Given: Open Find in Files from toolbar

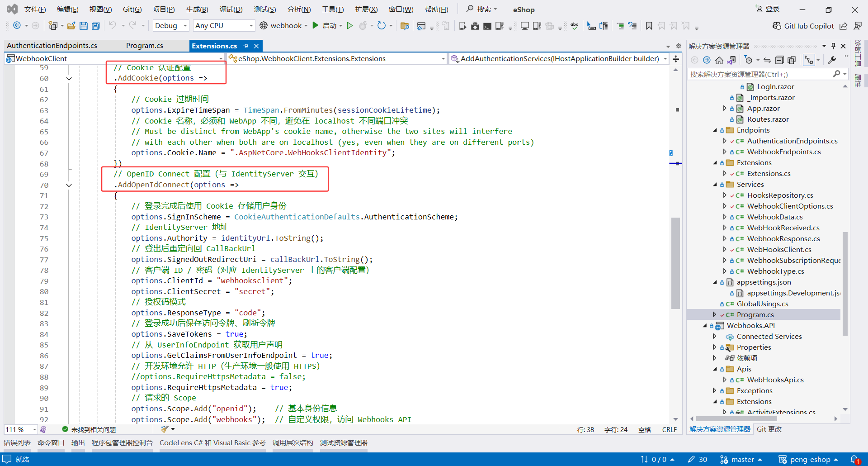Looking at the screenshot, I should click(x=405, y=26).
